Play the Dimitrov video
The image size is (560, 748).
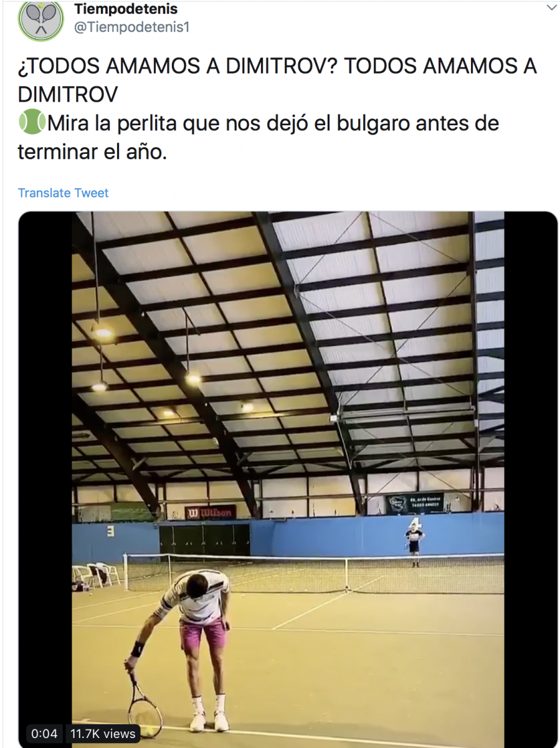pos(288,480)
